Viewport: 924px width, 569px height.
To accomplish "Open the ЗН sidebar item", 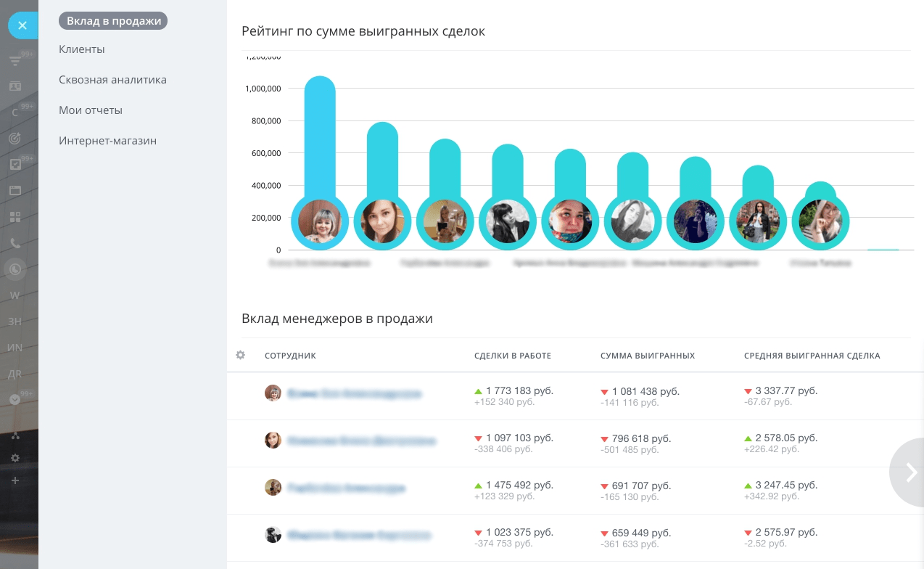I will (x=15, y=322).
